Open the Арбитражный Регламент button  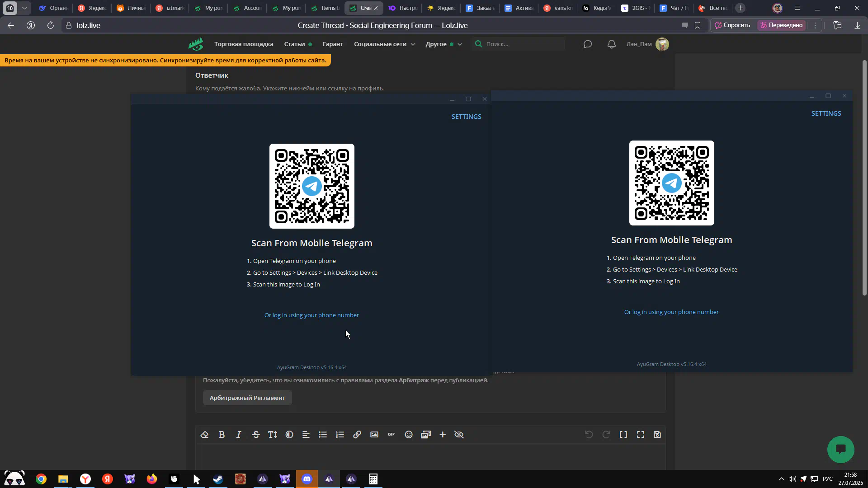(x=247, y=398)
